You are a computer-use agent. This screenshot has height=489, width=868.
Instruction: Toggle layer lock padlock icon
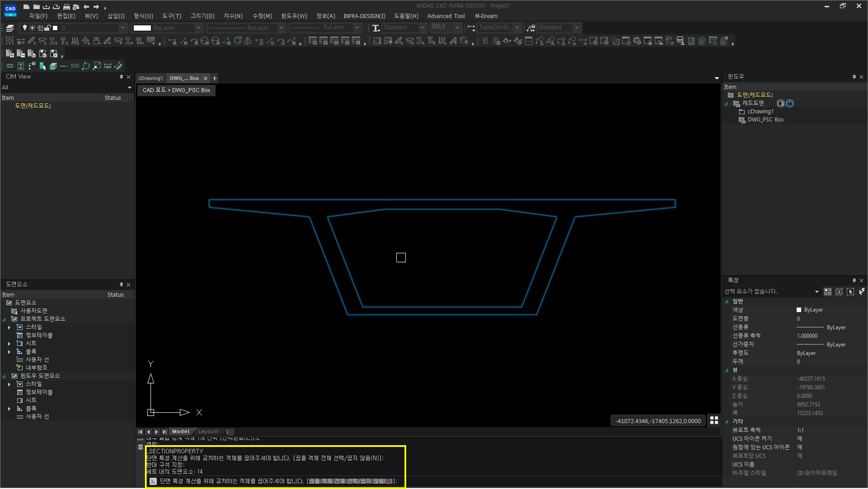tap(48, 28)
